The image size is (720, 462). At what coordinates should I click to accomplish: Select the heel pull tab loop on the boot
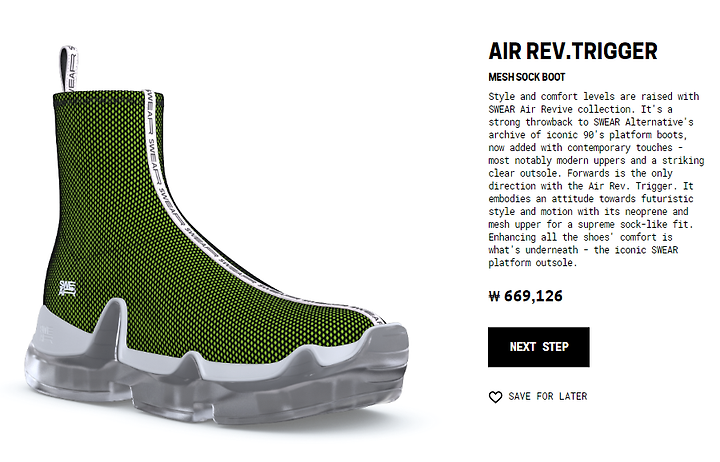pyautogui.click(x=68, y=69)
